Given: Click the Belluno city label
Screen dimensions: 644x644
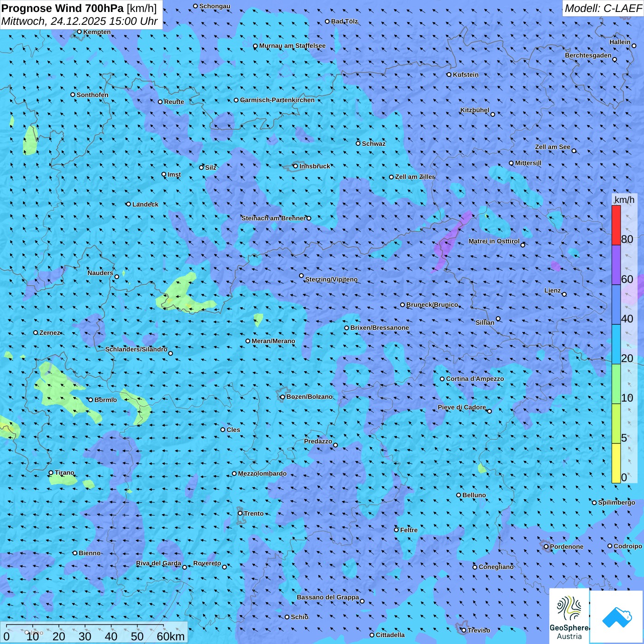Looking at the screenshot, I should tap(474, 495).
